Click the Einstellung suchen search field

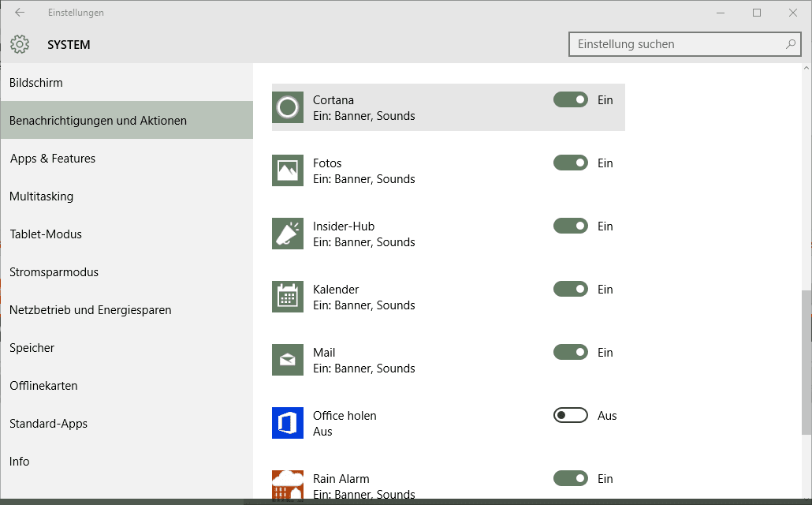click(678, 44)
